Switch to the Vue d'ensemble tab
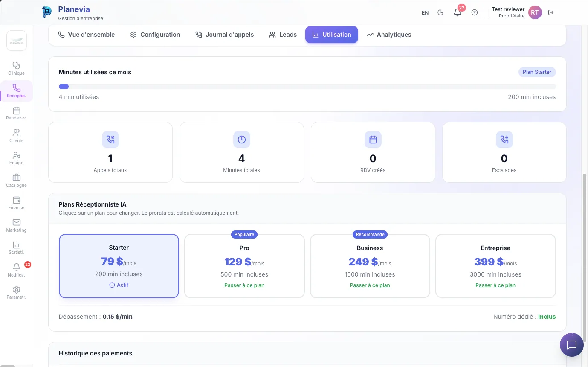The width and height of the screenshot is (588, 367). click(x=87, y=35)
